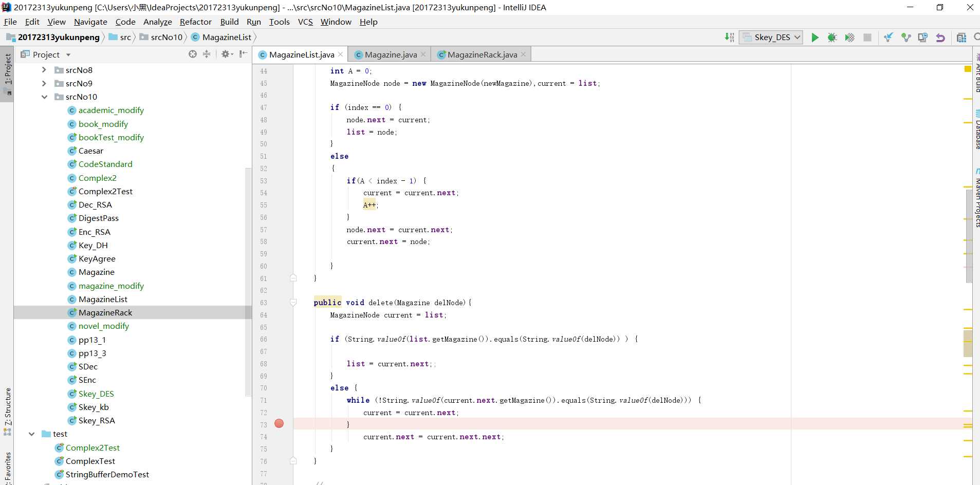Select DigestPass class file
The image size is (980, 485).
[x=98, y=218]
